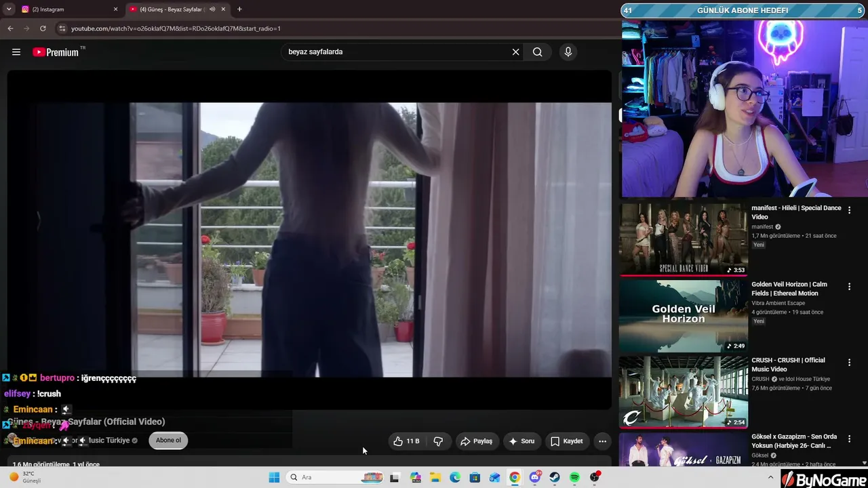Screen dimensions: 868x488
Task: Launch Microsoft Edge from the taskbar
Action: (455, 477)
